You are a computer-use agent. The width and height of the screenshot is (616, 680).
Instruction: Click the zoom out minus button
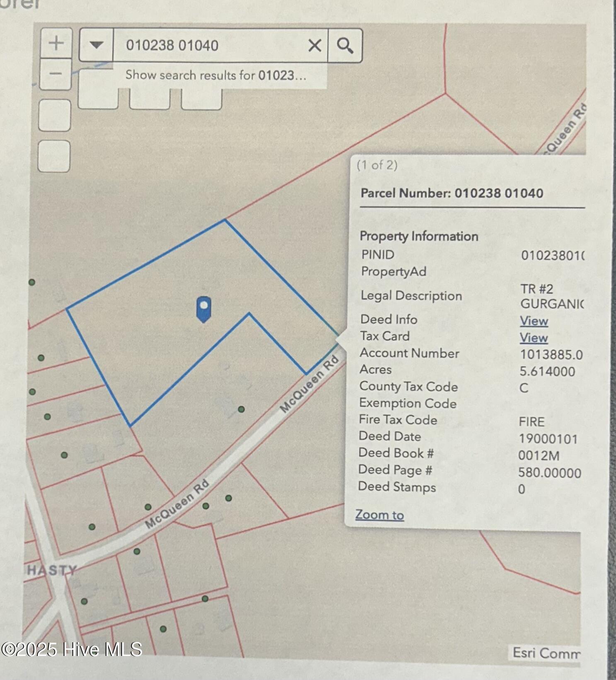(56, 74)
